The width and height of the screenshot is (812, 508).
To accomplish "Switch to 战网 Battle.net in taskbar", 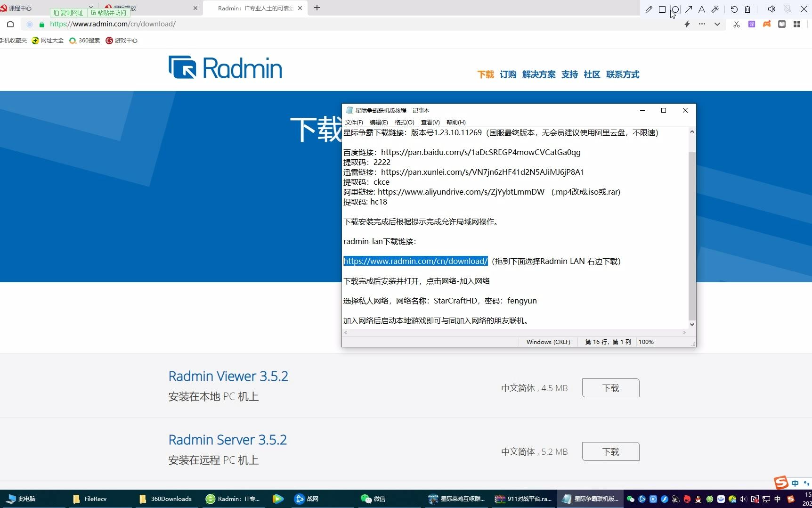I will pos(306,499).
